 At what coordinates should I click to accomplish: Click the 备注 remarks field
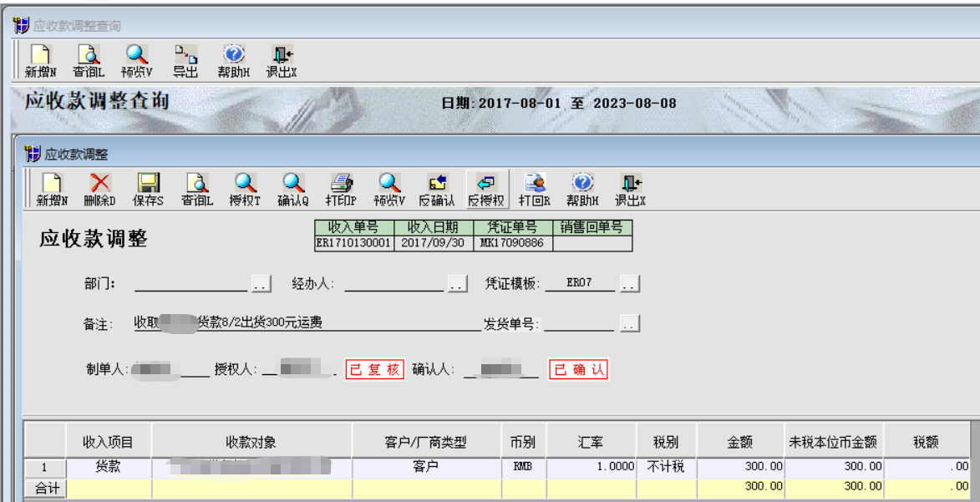pos(307,323)
